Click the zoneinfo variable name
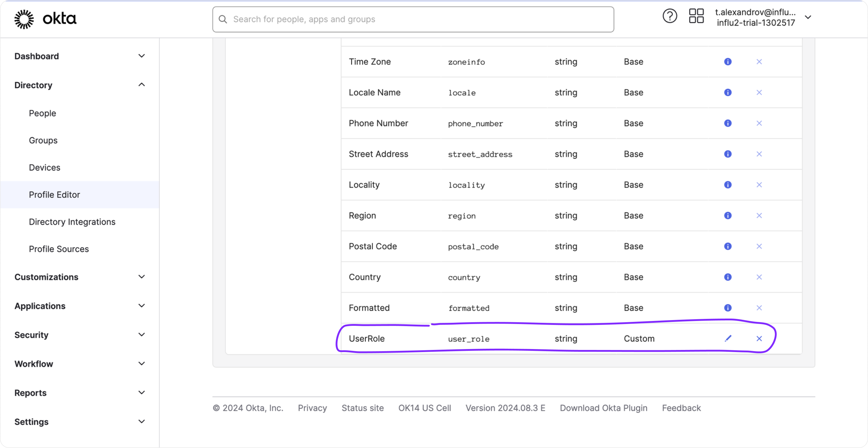Image resolution: width=868 pixels, height=448 pixels. [466, 62]
